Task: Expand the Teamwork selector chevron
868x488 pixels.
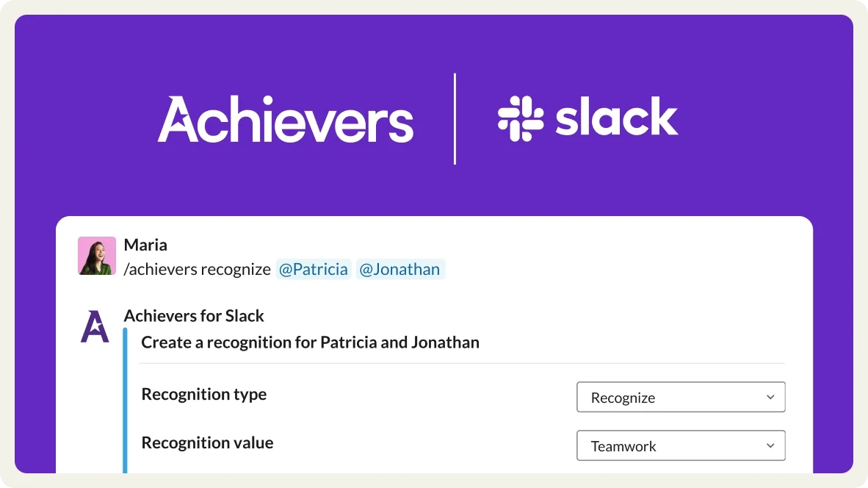Action: click(770, 445)
